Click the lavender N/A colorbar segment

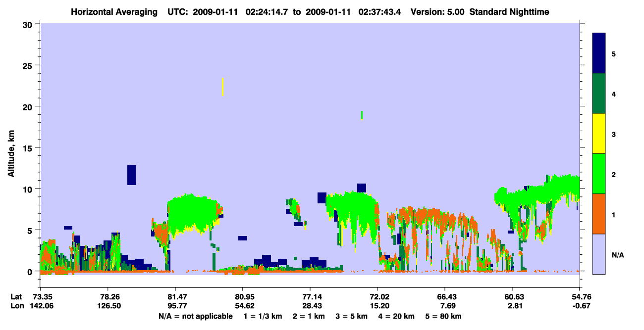click(599, 254)
